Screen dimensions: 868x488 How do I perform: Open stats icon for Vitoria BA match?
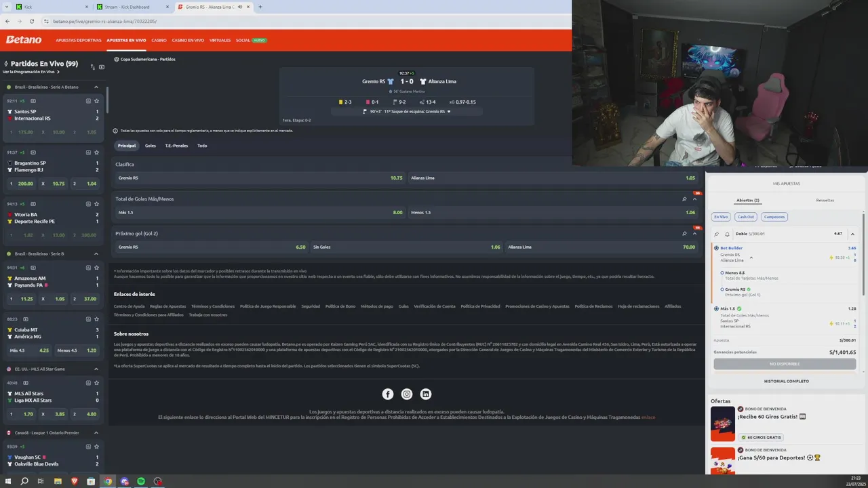(x=88, y=204)
